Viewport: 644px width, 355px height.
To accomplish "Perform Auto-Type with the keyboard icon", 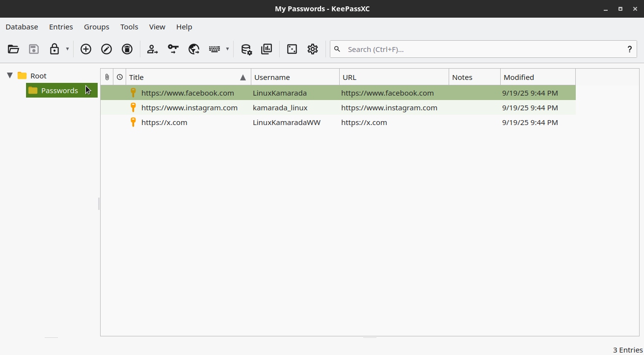I will 215,49.
